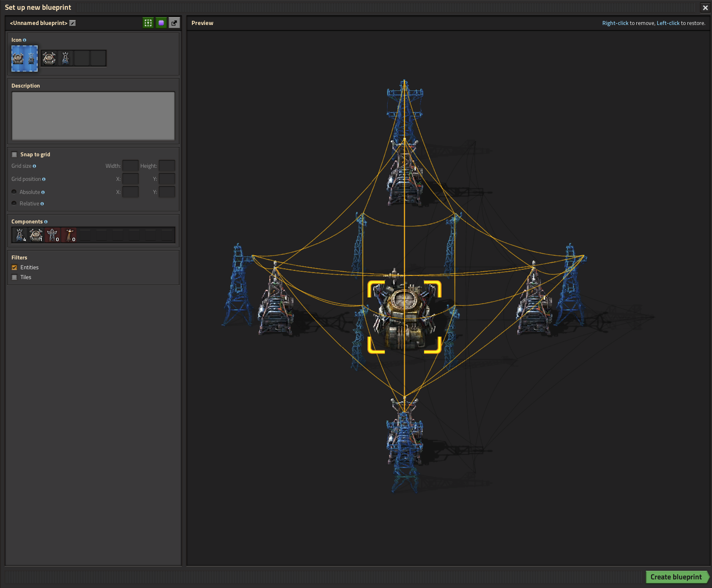Click the export to string arrow icon

174,23
